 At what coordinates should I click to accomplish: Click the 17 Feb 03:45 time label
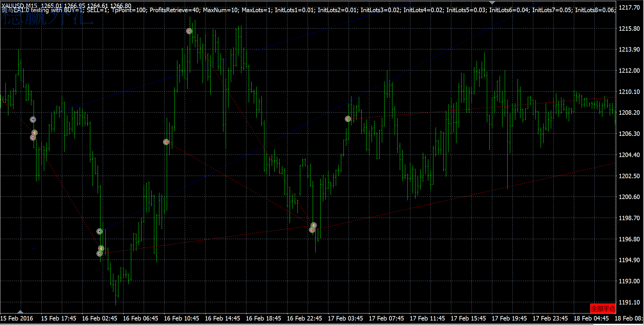[345, 318]
